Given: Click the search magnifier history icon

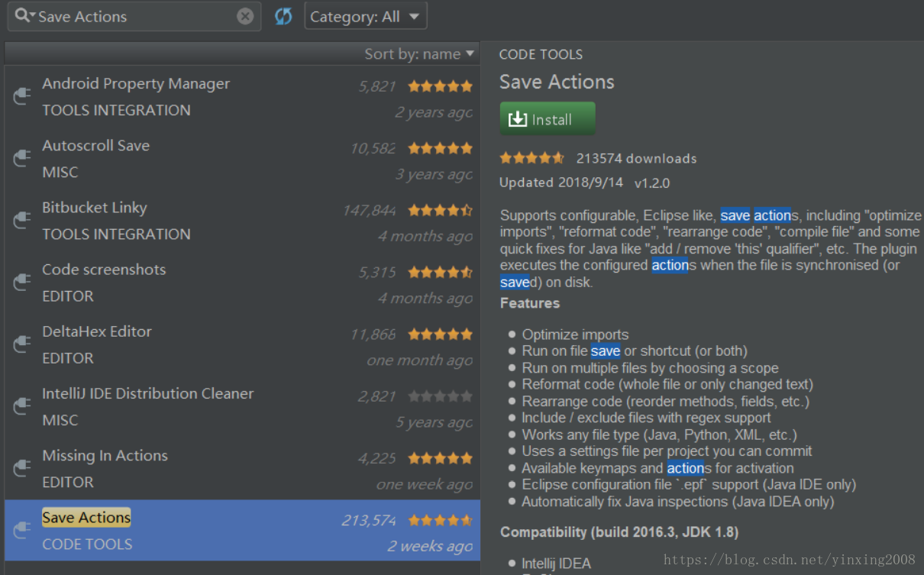Looking at the screenshot, I should pos(24,16).
